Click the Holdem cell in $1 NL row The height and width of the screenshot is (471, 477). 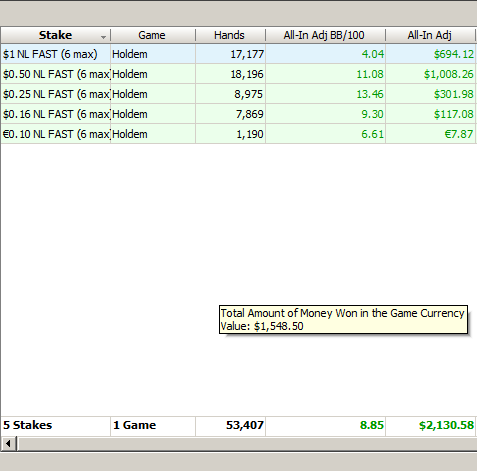coord(153,54)
